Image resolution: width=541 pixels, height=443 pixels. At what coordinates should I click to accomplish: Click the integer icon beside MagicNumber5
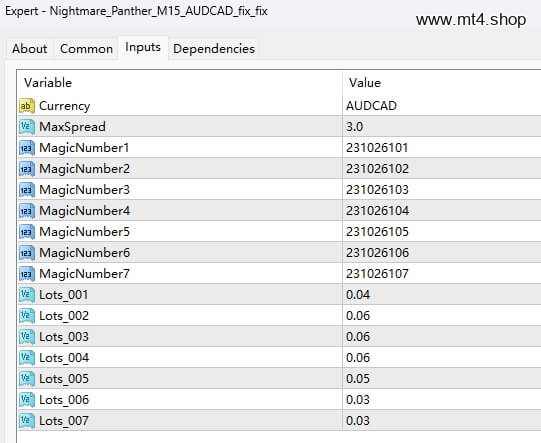click(x=27, y=232)
